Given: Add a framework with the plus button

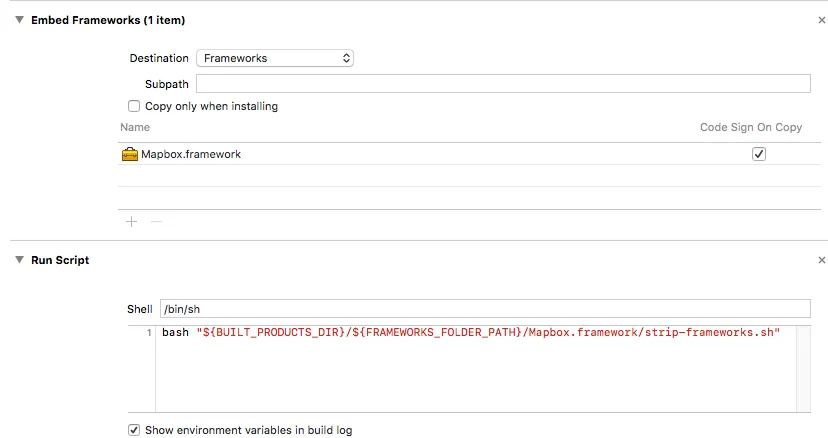Looking at the screenshot, I should coord(131,221).
